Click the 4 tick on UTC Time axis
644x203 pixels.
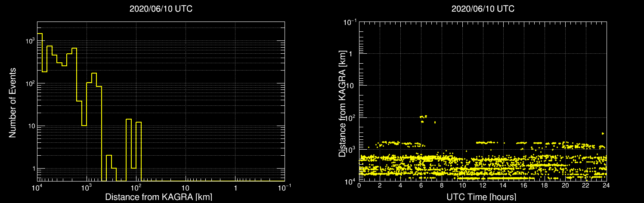(400, 185)
